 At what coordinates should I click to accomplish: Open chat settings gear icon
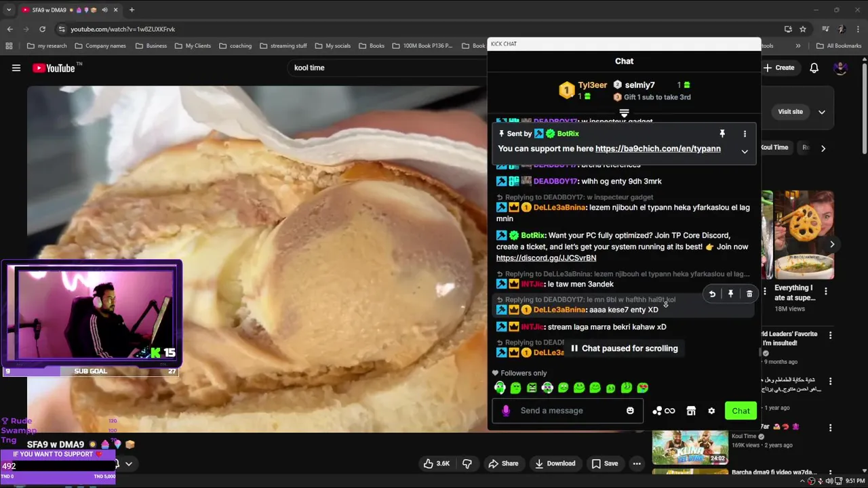[x=711, y=411]
